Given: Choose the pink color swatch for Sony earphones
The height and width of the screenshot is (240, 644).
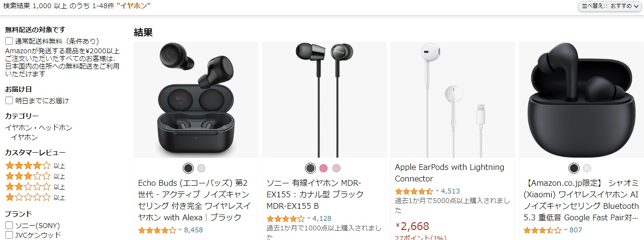Looking at the screenshot, I should pos(323,168).
